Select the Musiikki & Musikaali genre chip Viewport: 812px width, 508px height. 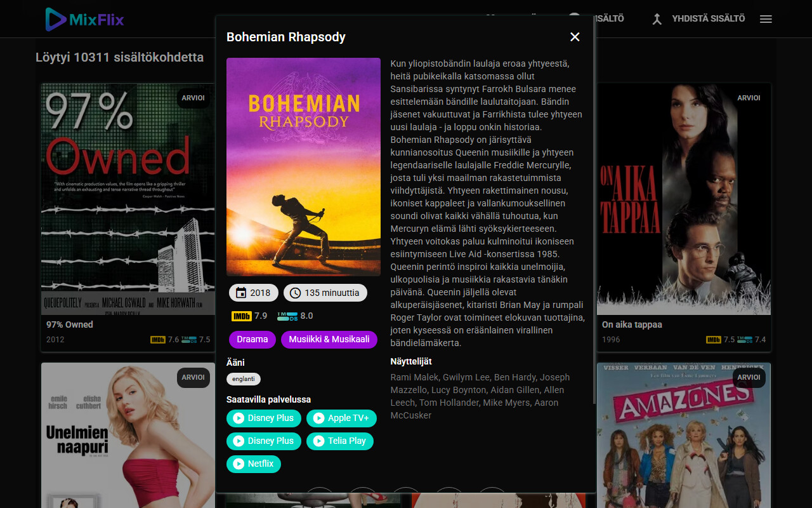[x=329, y=339]
